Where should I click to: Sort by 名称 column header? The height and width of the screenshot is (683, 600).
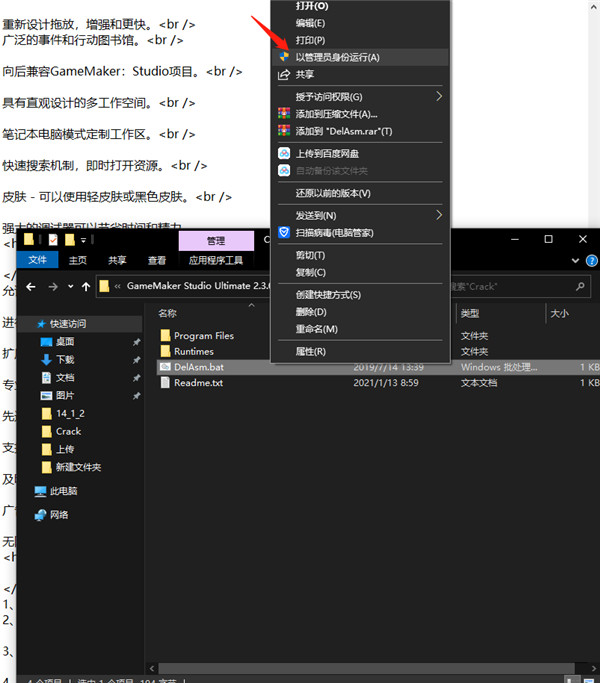point(167,313)
